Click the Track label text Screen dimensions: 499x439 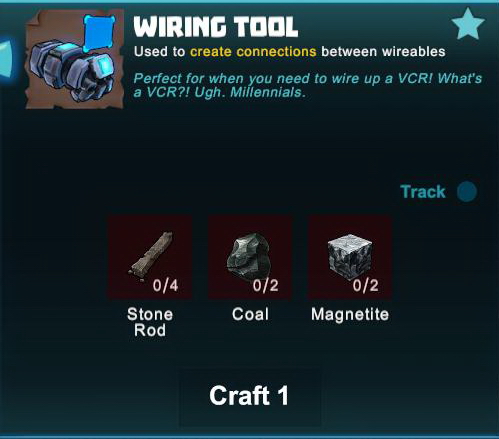pyautogui.click(x=423, y=192)
